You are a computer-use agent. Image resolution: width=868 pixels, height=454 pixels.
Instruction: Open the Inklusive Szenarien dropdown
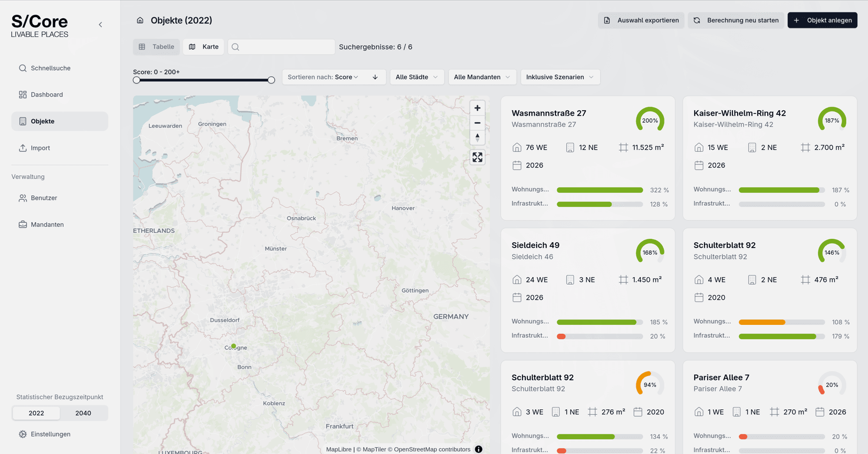[x=560, y=77]
